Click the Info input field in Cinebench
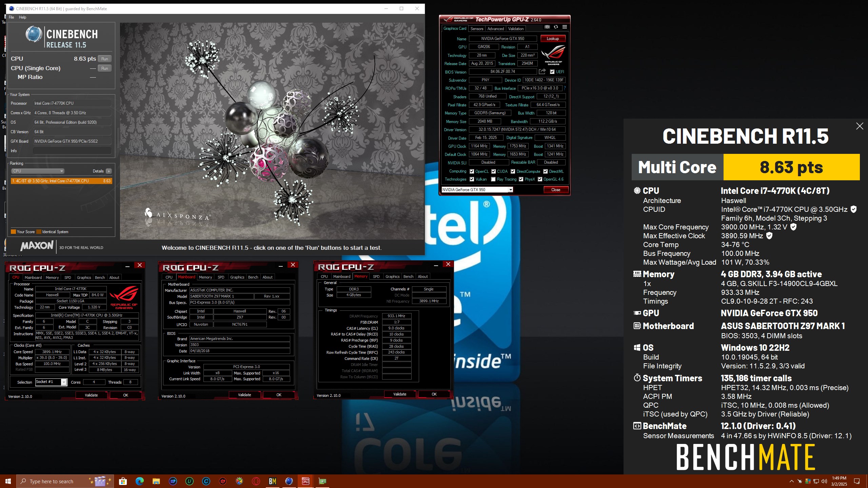868x488 pixels. (72, 151)
